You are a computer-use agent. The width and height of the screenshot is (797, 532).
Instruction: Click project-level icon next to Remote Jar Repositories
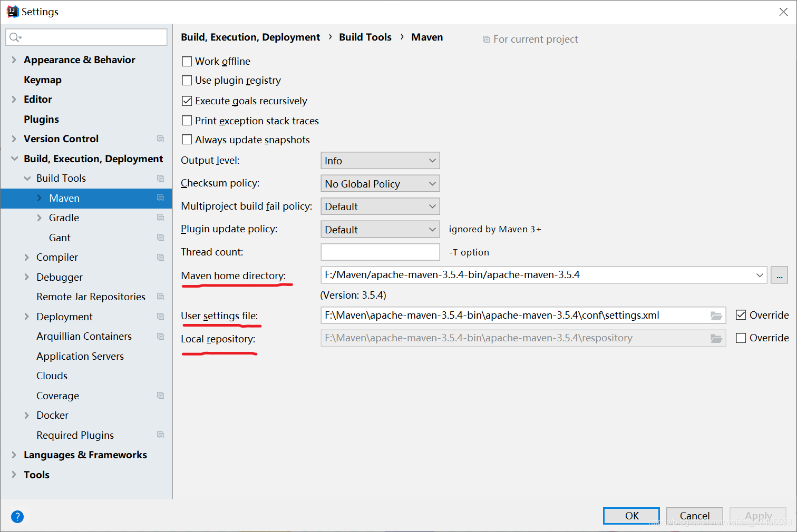pyautogui.click(x=161, y=297)
